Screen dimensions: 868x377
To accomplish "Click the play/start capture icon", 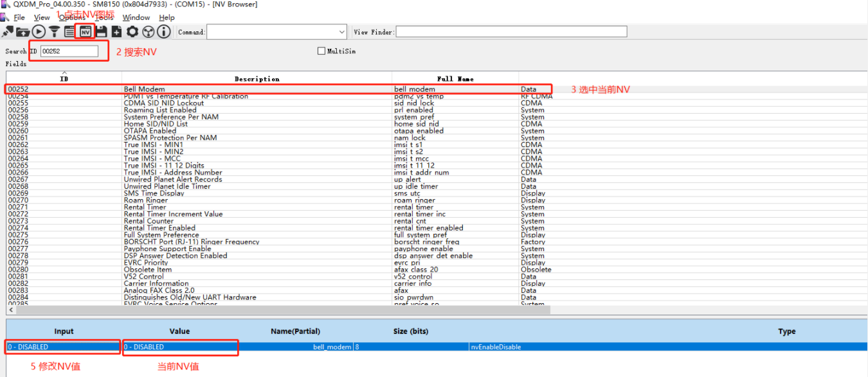I will [x=39, y=31].
